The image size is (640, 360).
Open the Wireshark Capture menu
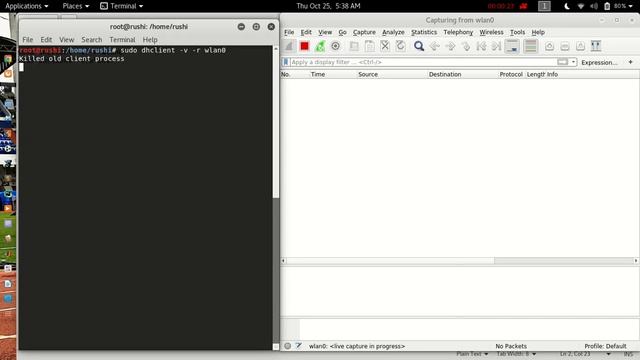pos(364,32)
